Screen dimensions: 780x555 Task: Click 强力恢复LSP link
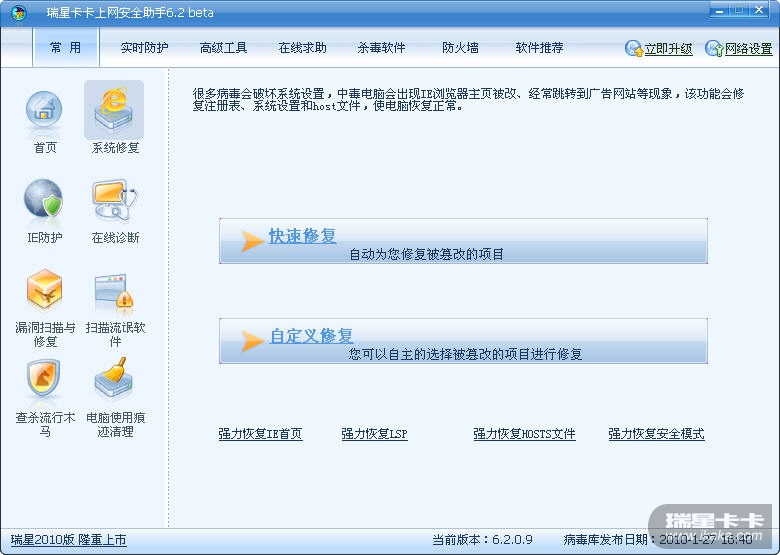[x=374, y=434]
